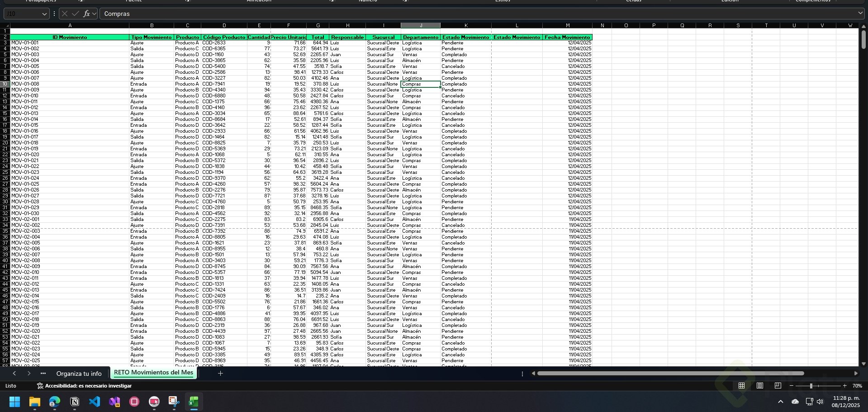Click the zoom in plus button
Image resolution: width=868 pixels, height=412 pixels.
click(844, 386)
